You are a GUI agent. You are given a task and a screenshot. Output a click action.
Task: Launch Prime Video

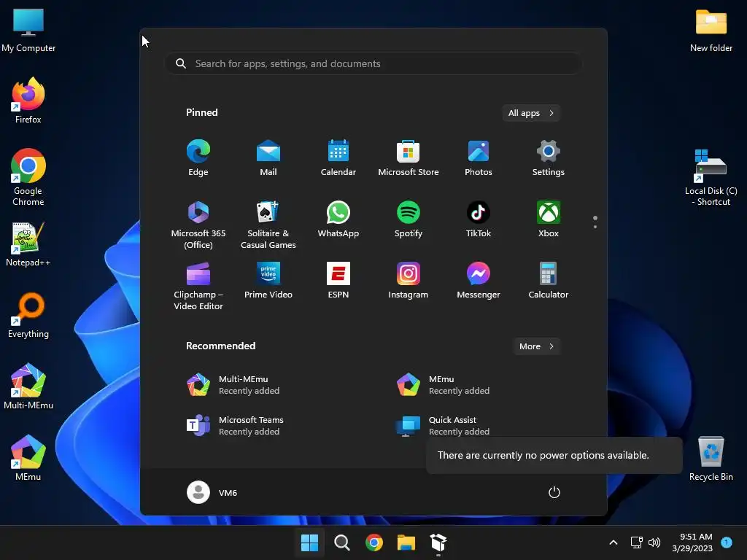(x=268, y=281)
